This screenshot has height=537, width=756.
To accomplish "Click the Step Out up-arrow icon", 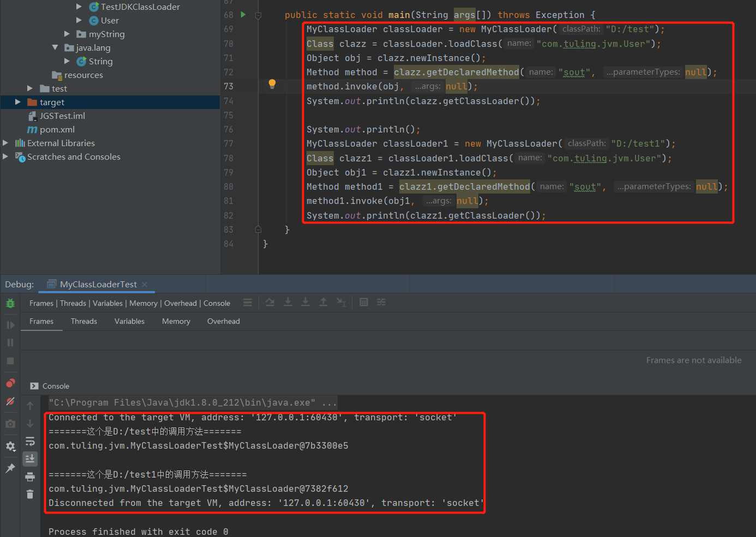I will (323, 302).
